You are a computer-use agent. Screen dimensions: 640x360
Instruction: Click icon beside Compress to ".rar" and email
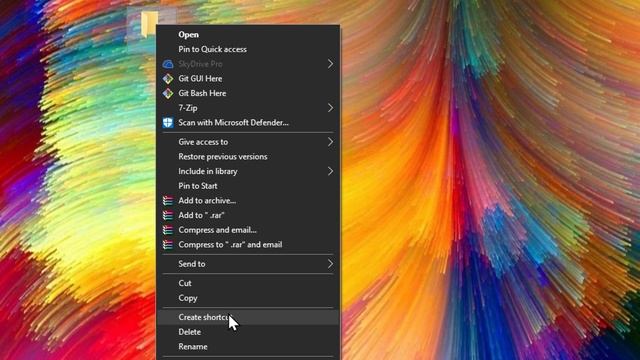pos(168,244)
